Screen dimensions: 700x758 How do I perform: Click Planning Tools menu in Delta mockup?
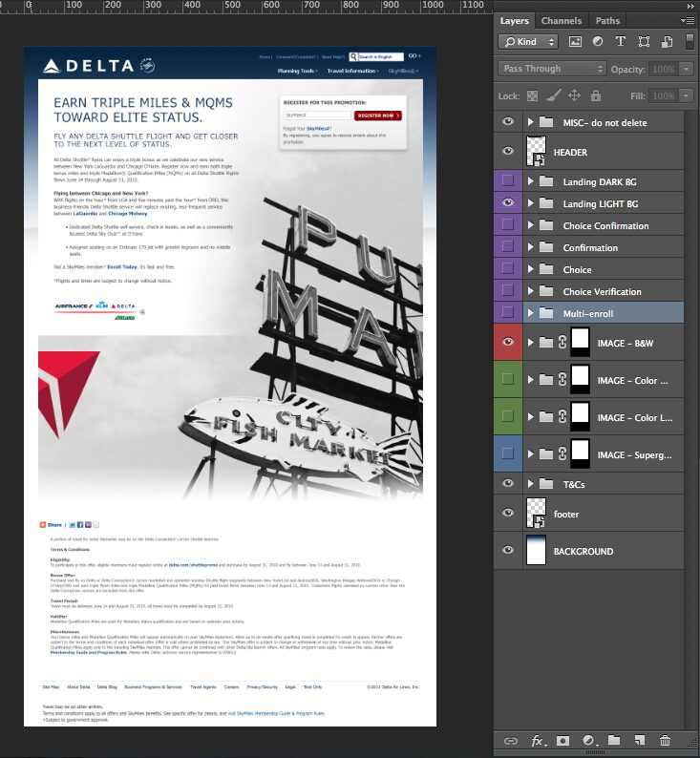pyautogui.click(x=297, y=71)
